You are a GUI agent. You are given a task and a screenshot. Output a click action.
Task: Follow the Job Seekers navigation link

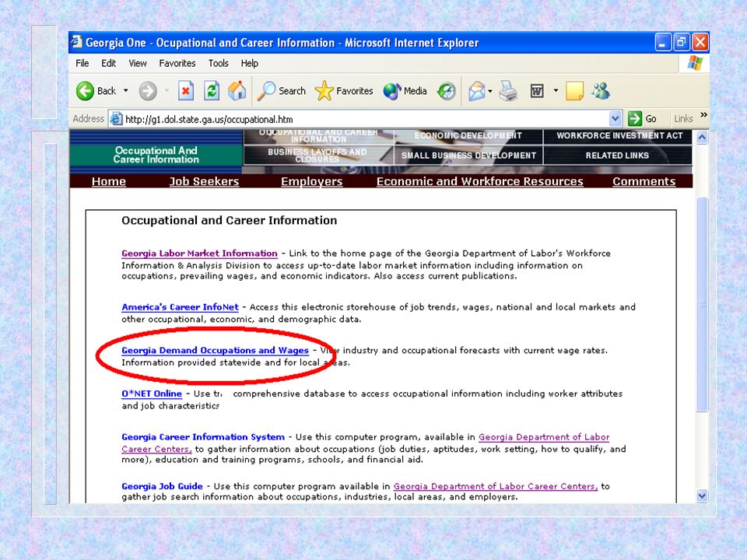tap(204, 181)
